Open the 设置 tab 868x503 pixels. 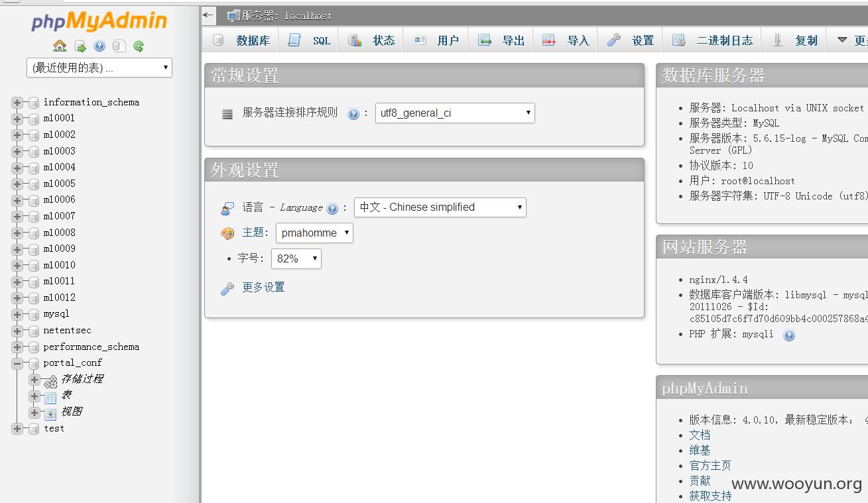[631, 40]
